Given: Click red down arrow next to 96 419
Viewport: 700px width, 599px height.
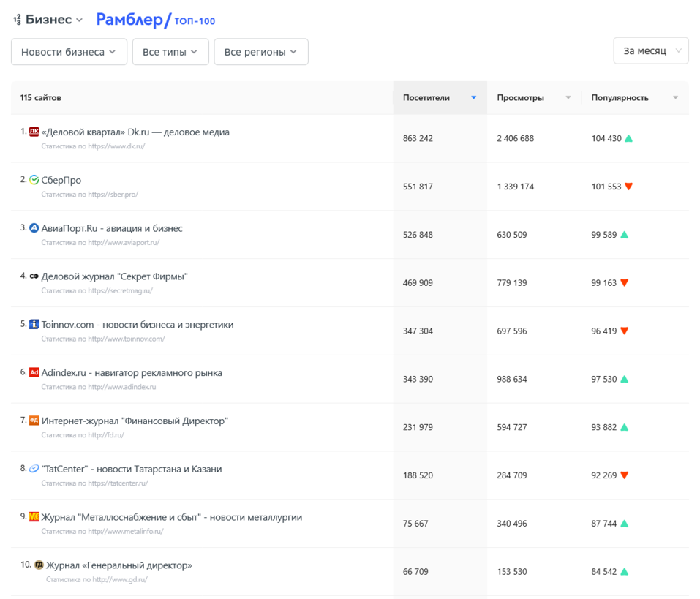Looking at the screenshot, I should click(x=625, y=331).
